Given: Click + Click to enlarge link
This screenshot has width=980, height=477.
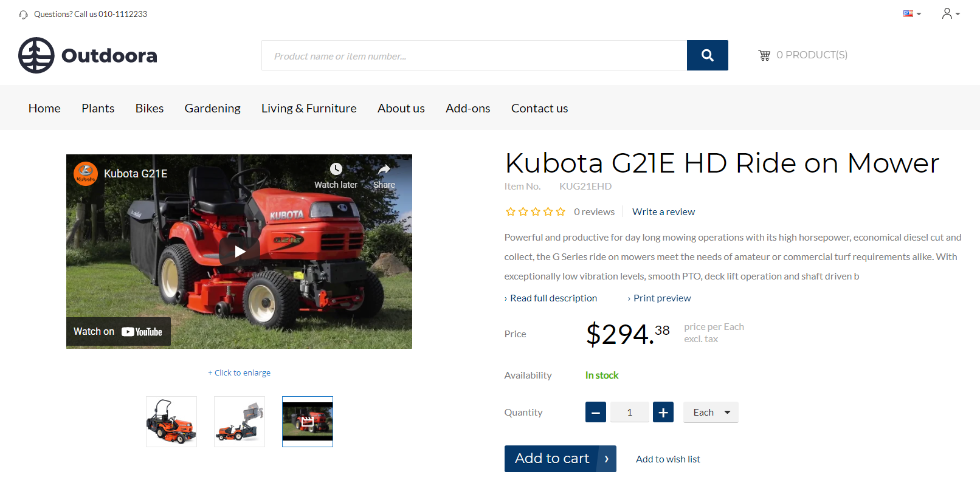Looking at the screenshot, I should pyautogui.click(x=240, y=373).
